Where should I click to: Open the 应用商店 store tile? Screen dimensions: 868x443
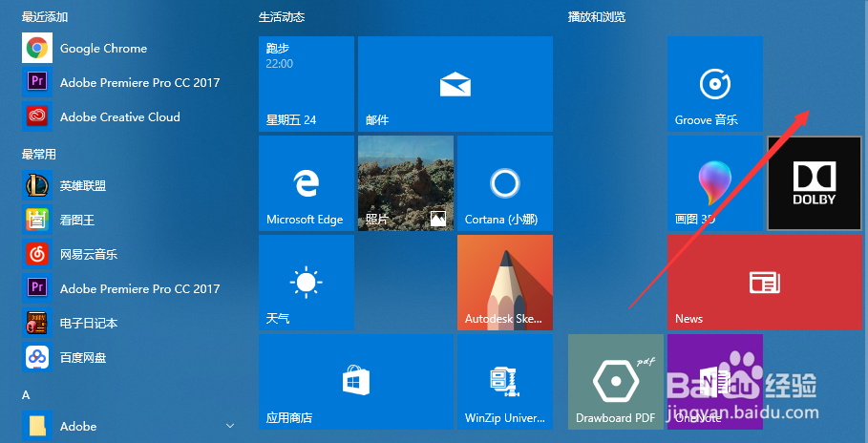(356, 382)
